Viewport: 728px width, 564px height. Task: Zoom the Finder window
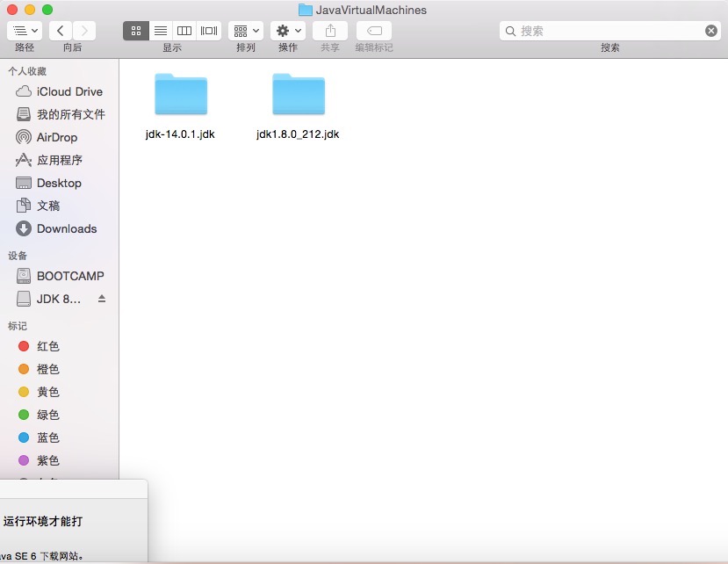pyautogui.click(x=47, y=10)
